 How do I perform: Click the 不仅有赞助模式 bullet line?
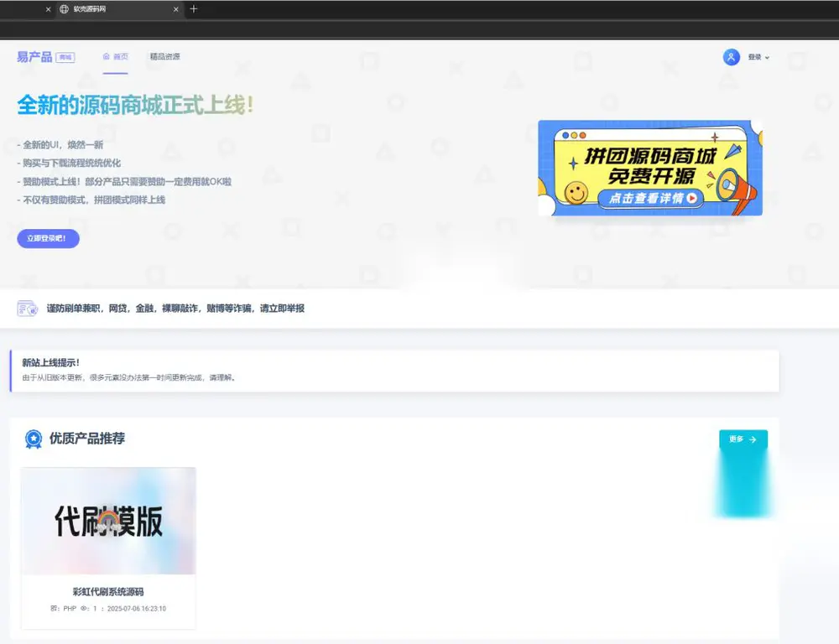tap(91, 200)
